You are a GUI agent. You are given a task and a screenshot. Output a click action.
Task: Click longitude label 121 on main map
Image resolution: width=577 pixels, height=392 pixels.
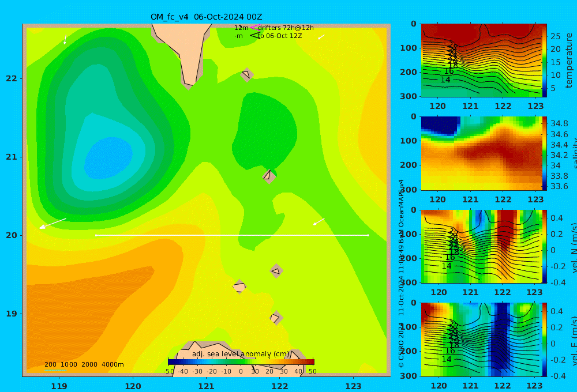[x=207, y=386]
